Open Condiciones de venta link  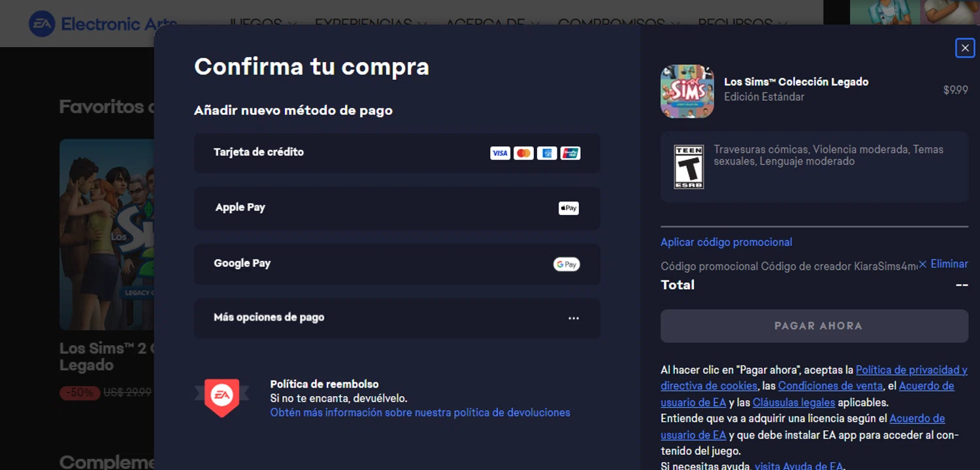[x=830, y=386]
